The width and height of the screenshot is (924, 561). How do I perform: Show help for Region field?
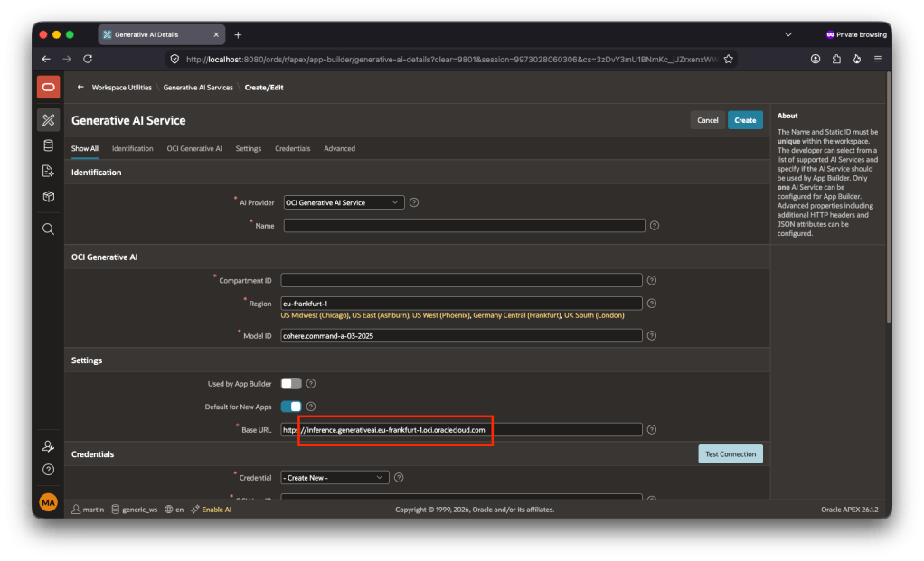[x=652, y=304]
